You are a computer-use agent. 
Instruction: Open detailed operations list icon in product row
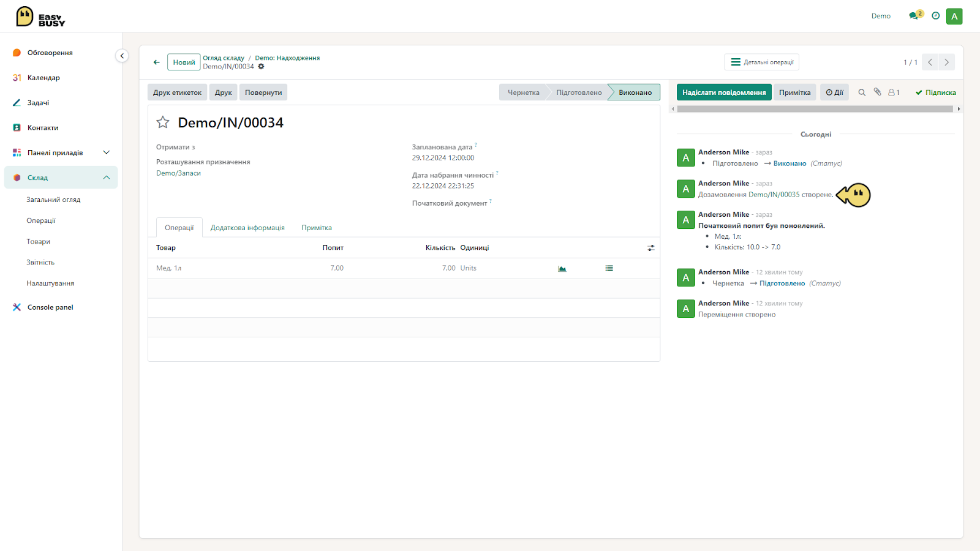tap(609, 268)
